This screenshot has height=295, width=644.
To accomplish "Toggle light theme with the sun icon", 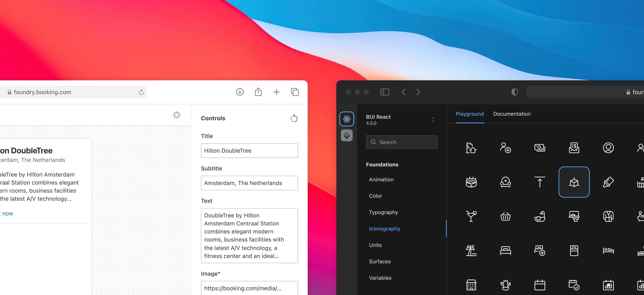I will click(177, 115).
